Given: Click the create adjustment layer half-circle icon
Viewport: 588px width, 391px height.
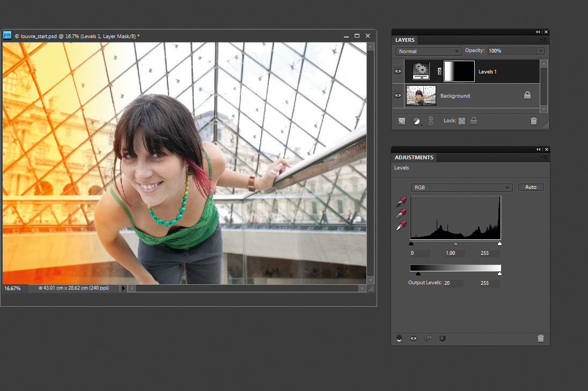Looking at the screenshot, I should click(417, 121).
